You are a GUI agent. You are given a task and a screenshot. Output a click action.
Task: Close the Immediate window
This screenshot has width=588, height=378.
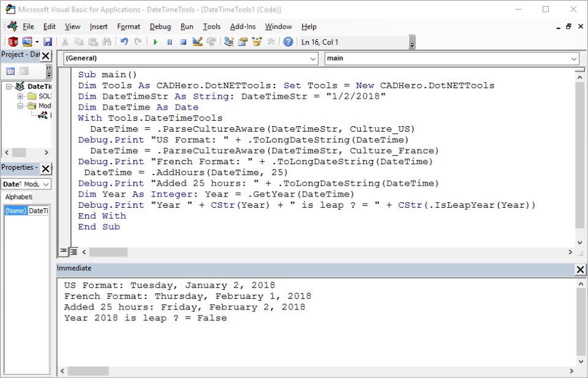click(580, 269)
